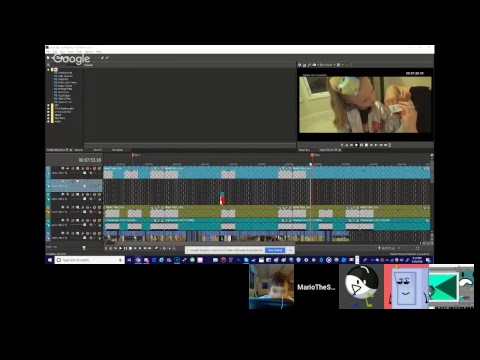
Task: Open the Help menu
Action: click(99, 52)
